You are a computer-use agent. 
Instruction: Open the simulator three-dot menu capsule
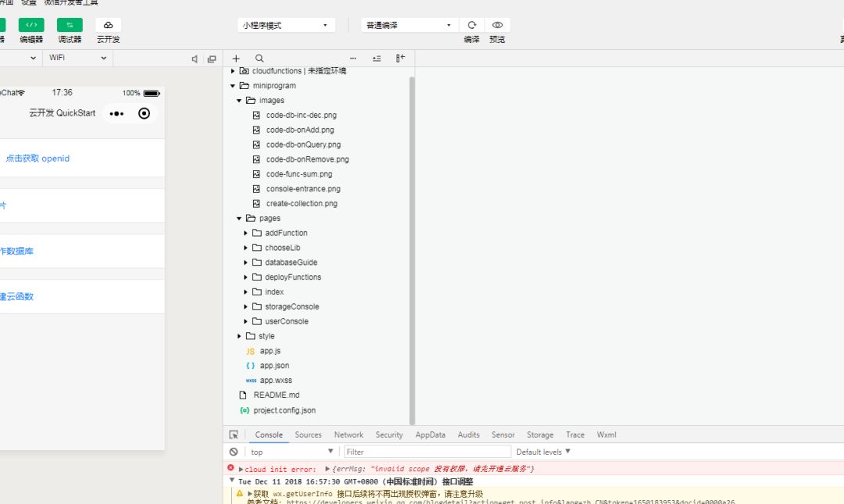click(x=116, y=113)
